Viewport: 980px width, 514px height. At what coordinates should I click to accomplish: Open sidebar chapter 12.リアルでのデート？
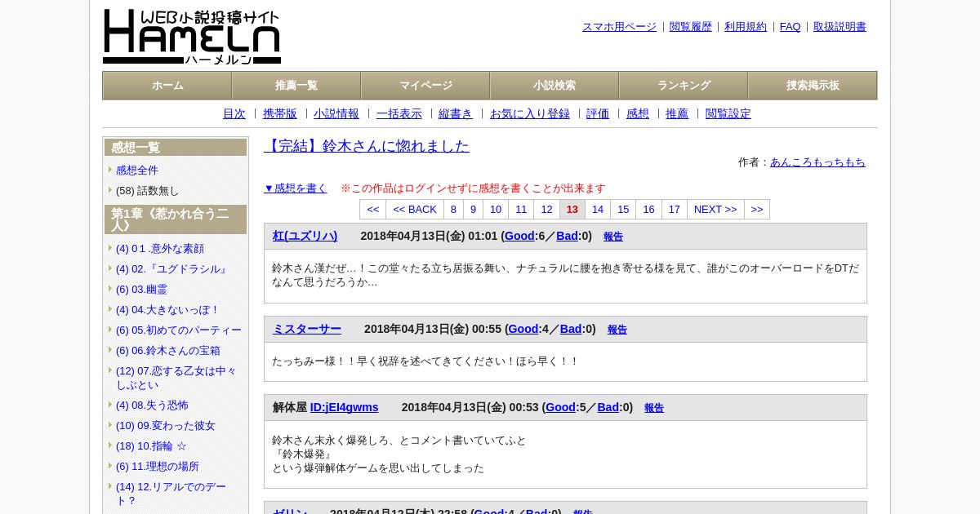pos(171,494)
